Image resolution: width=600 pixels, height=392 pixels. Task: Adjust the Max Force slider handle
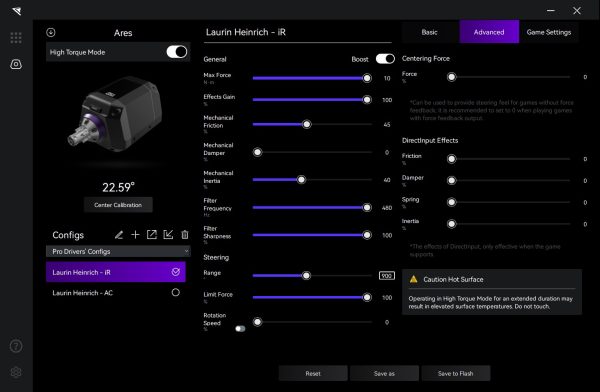point(367,78)
